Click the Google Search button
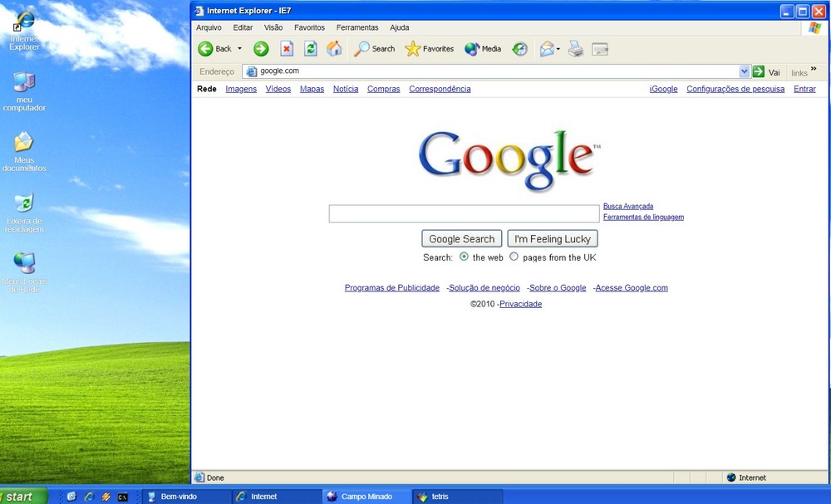 [x=461, y=239]
